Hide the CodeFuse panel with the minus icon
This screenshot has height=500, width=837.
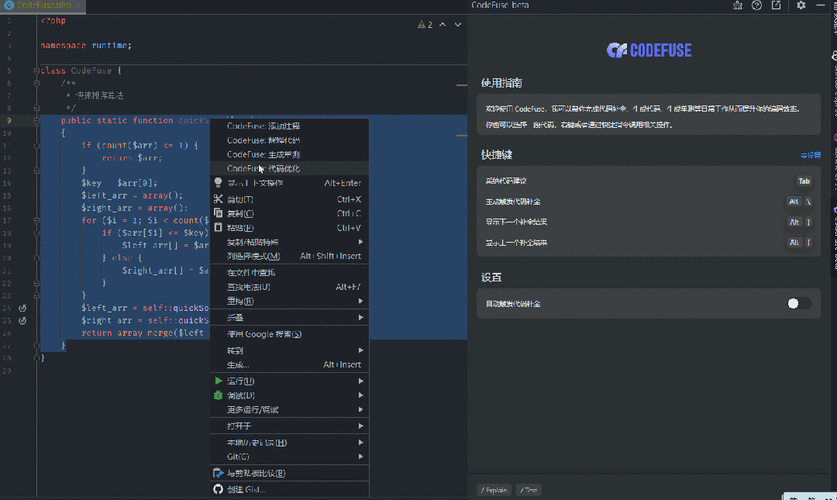[x=820, y=5]
